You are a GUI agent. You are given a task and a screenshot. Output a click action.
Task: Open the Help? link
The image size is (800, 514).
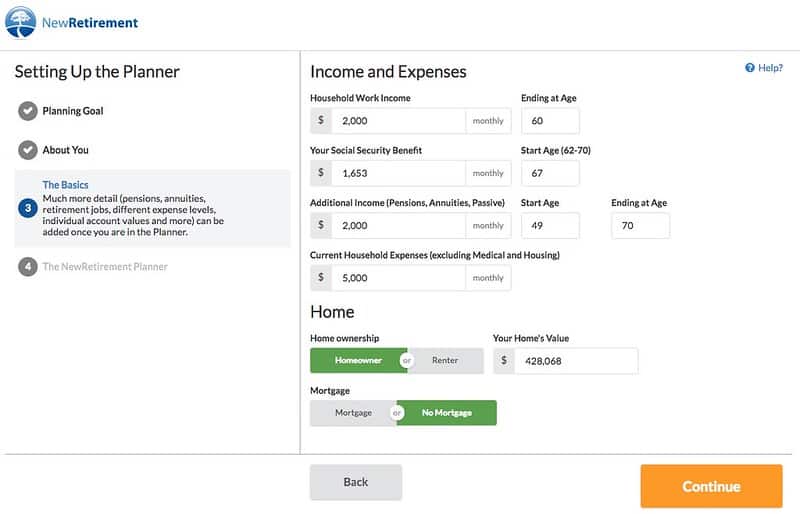(x=770, y=68)
